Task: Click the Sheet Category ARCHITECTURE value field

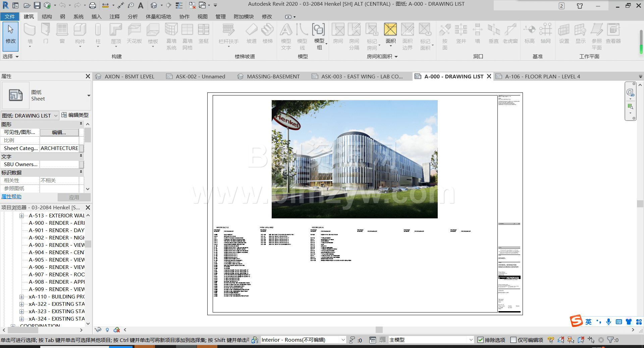Action: (59, 148)
